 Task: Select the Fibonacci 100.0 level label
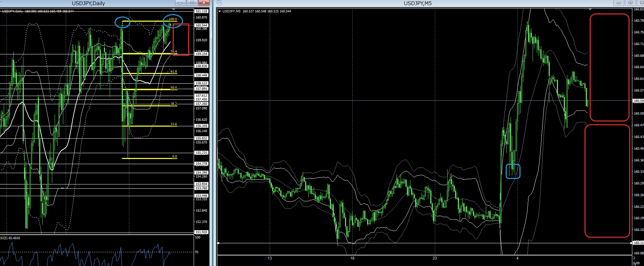click(173, 19)
